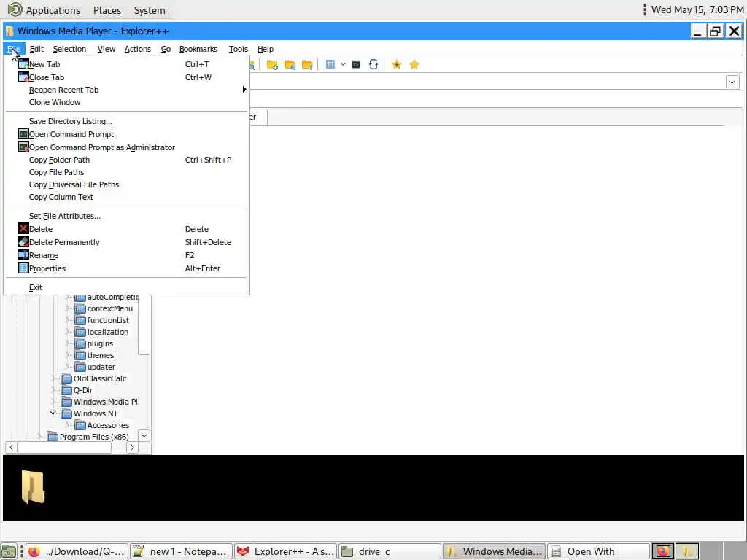
Task: Click the Move To folder toolbar icon
Action: [307, 64]
